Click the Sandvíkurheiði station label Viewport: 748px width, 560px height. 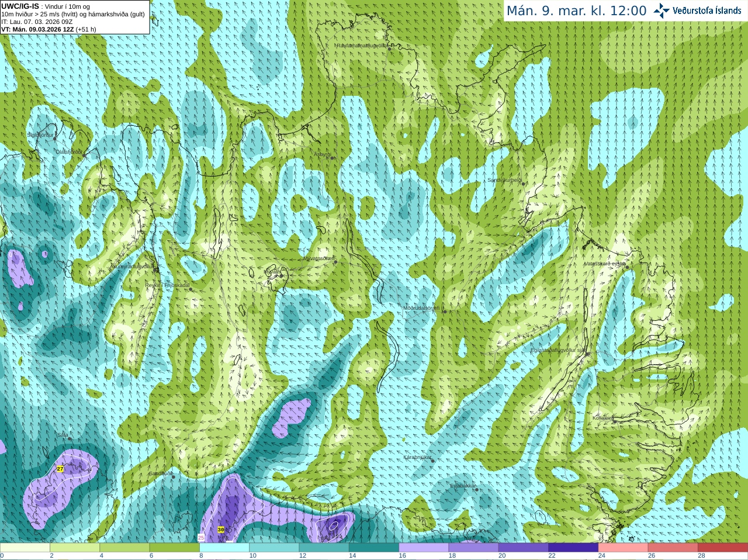[505, 180]
